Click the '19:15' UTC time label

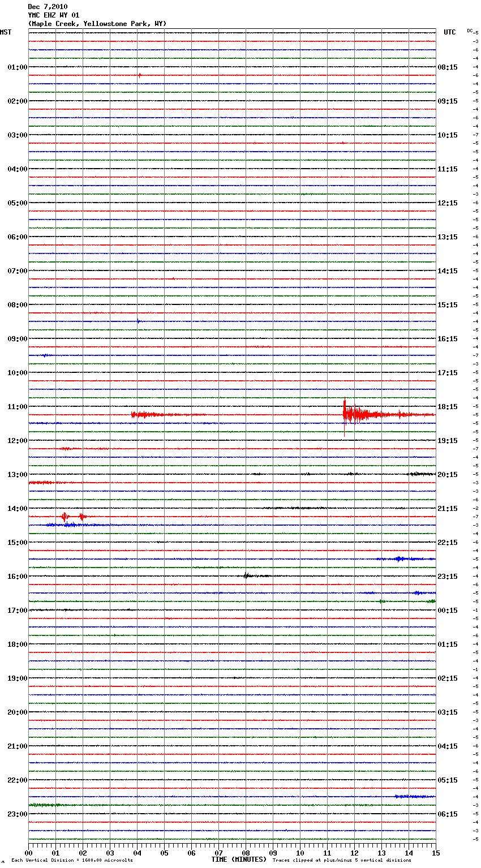448,441
